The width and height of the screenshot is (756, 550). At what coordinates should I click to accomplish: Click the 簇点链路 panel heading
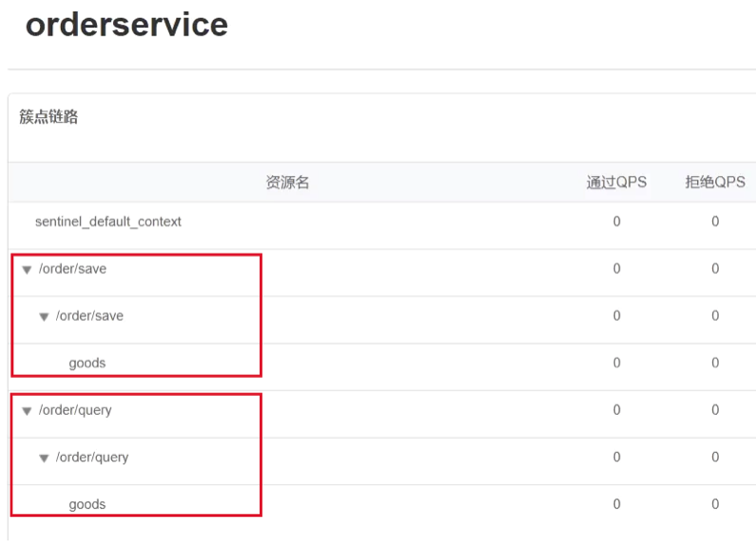pyautogui.click(x=48, y=117)
